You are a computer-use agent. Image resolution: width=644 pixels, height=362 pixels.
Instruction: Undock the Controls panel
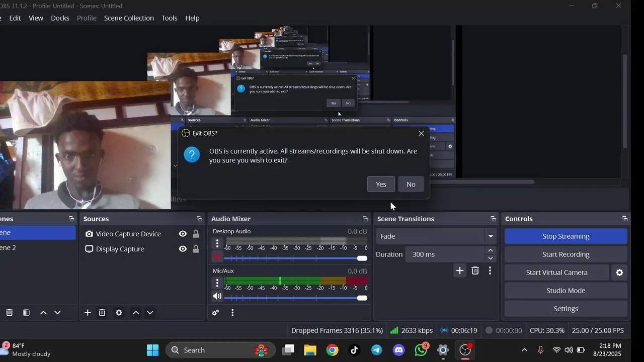click(625, 219)
